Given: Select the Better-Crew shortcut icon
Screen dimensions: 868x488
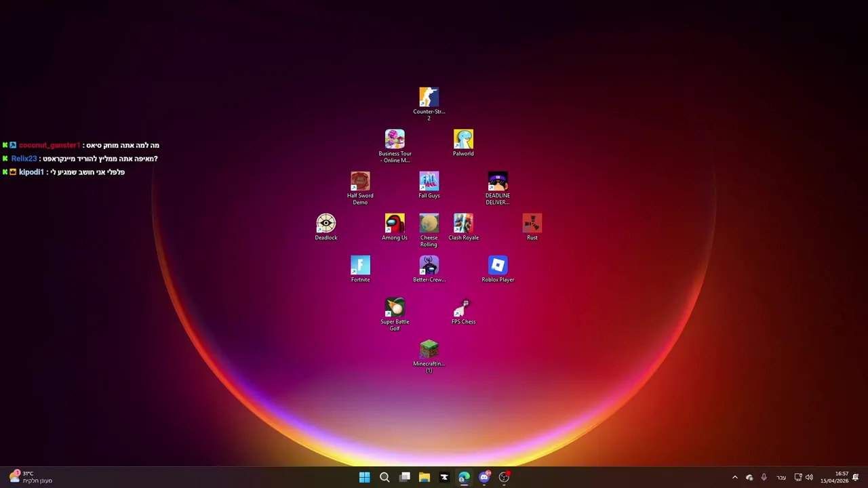Looking at the screenshot, I should point(429,269).
